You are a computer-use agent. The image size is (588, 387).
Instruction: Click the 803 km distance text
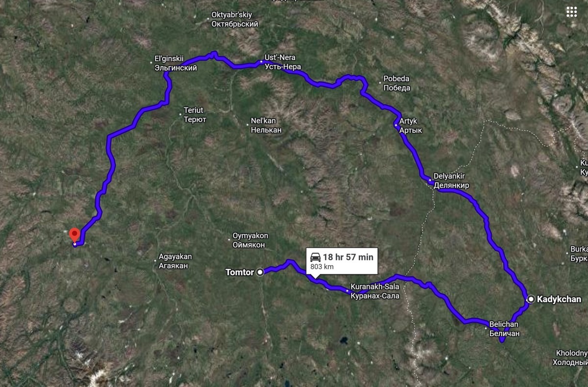coord(322,267)
